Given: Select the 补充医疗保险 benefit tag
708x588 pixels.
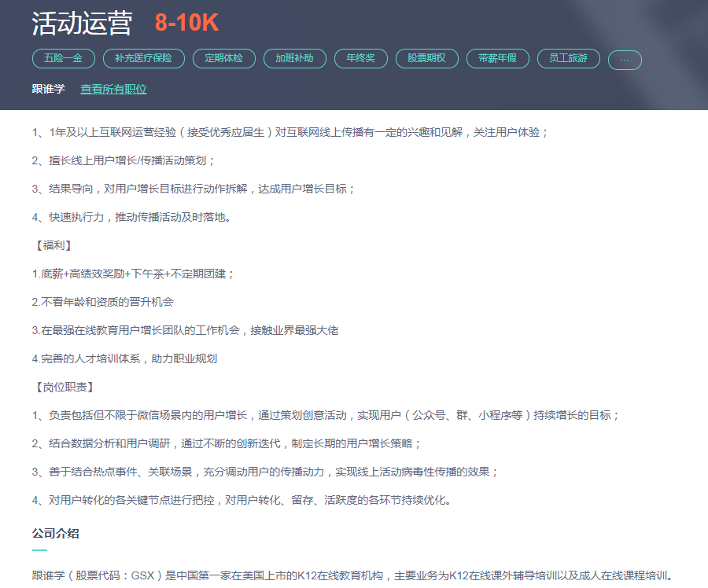Looking at the screenshot, I should click(144, 58).
